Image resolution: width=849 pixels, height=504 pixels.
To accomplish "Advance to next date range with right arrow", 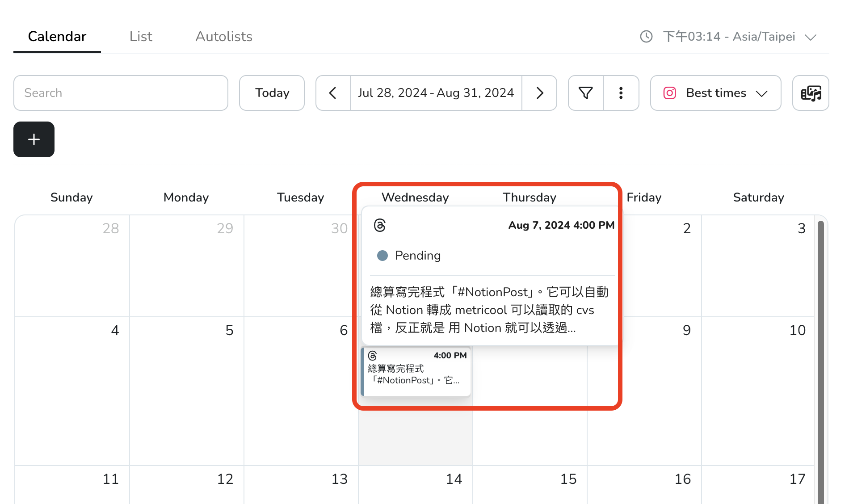I will (539, 93).
